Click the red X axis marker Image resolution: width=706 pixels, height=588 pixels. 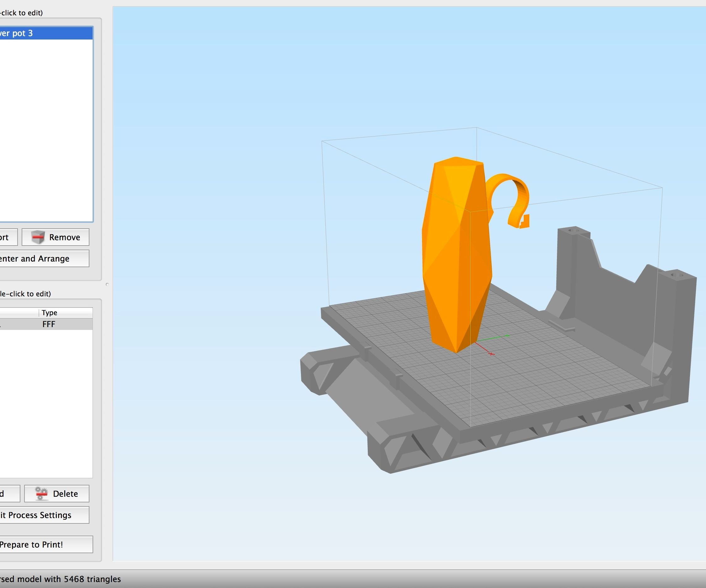click(491, 354)
